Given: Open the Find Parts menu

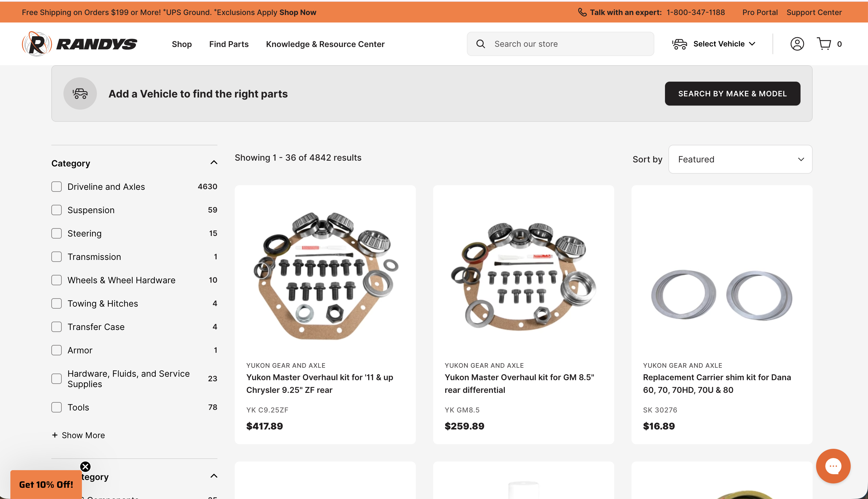Looking at the screenshot, I should tap(229, 44).
